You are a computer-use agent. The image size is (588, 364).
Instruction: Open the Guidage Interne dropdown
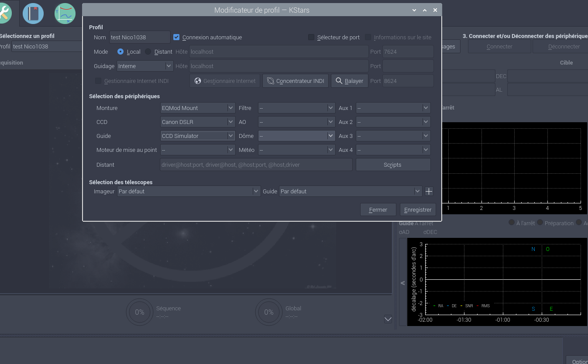(x=145, y=66)
